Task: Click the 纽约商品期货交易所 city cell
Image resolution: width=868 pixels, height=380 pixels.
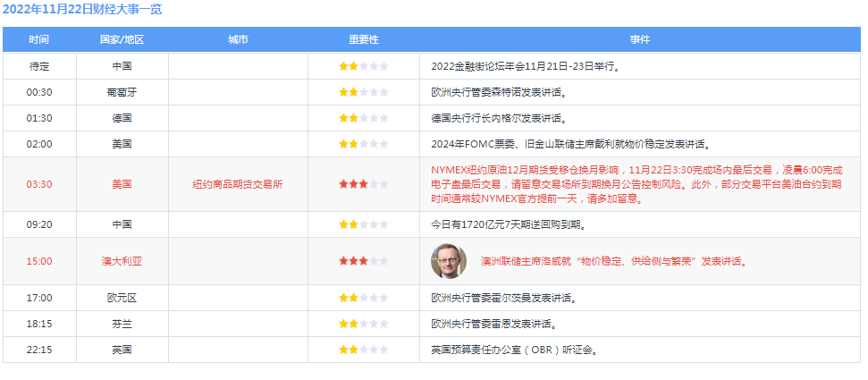Action: [238, 184]
